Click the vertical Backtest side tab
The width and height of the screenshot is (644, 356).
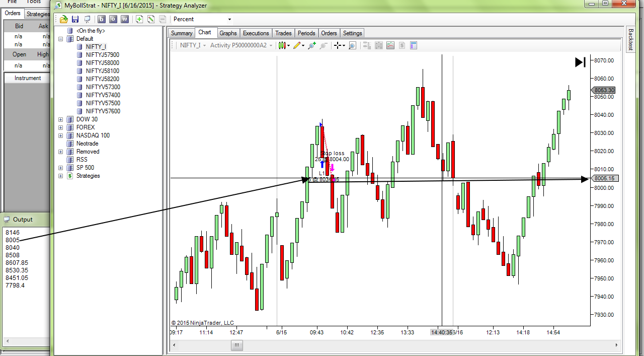pyautogui.click(x=630, y=39)
